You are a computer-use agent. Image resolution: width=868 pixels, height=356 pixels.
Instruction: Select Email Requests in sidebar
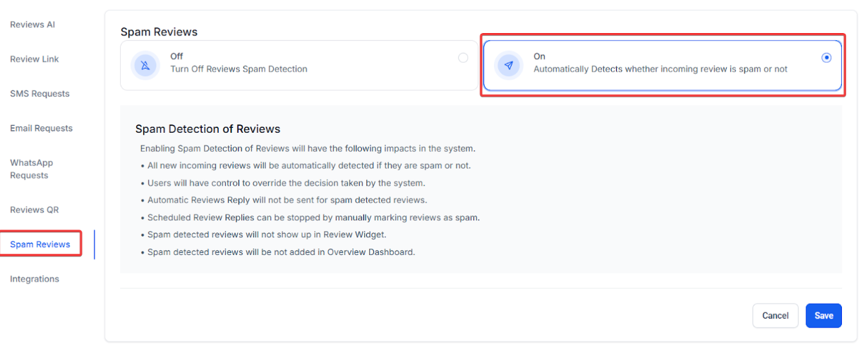(41, 129)
